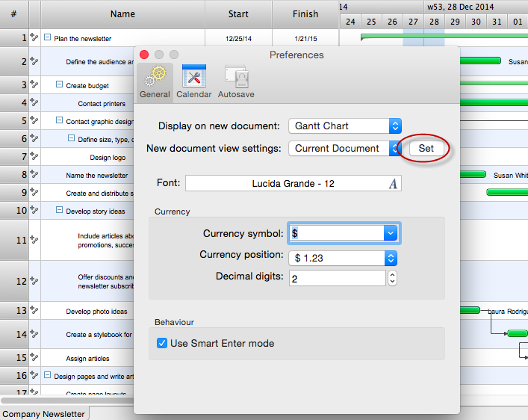
Task: Click the Gantt bar for Develop photo ideas
Action: [x=470, y=310]
